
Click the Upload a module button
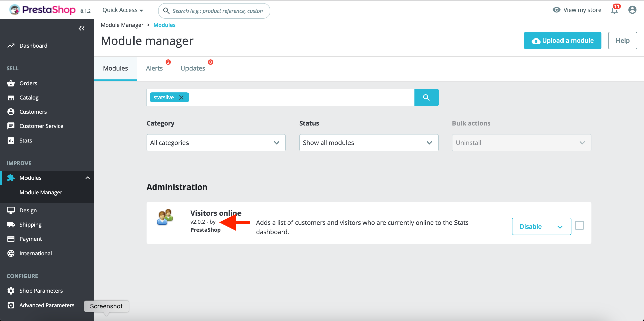pos(562,41)
